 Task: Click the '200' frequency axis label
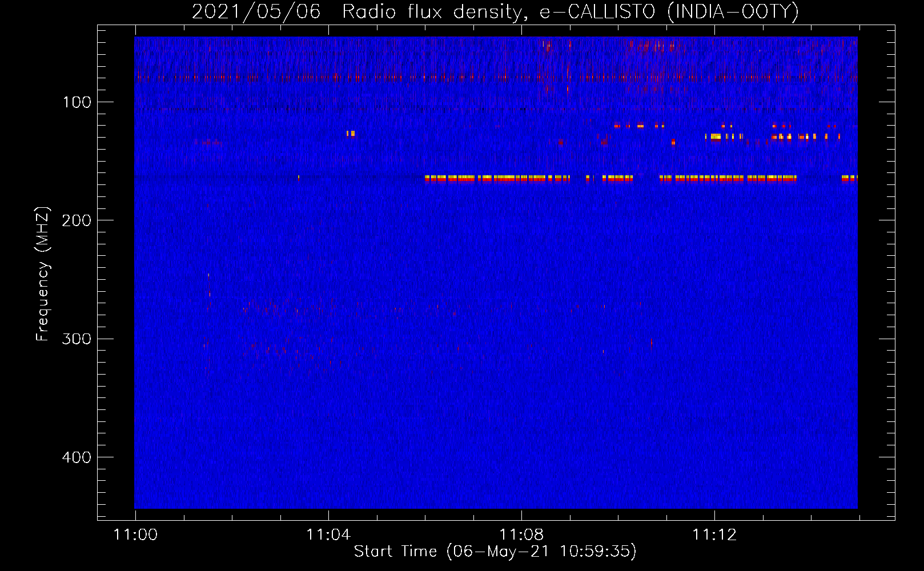[x=77, y=220]
